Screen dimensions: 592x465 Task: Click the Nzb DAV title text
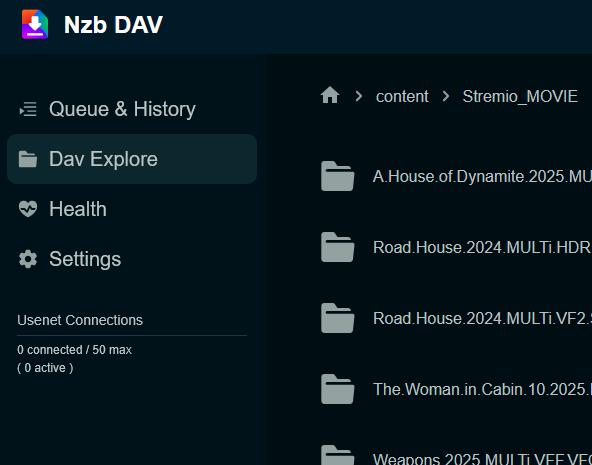[113, 25]
